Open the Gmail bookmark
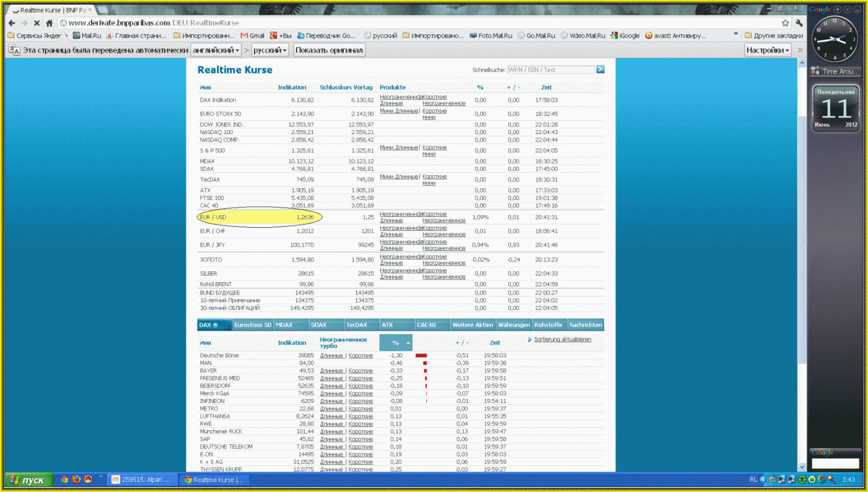This screenshot has height=492, width=868. click(x=252, y=36)
